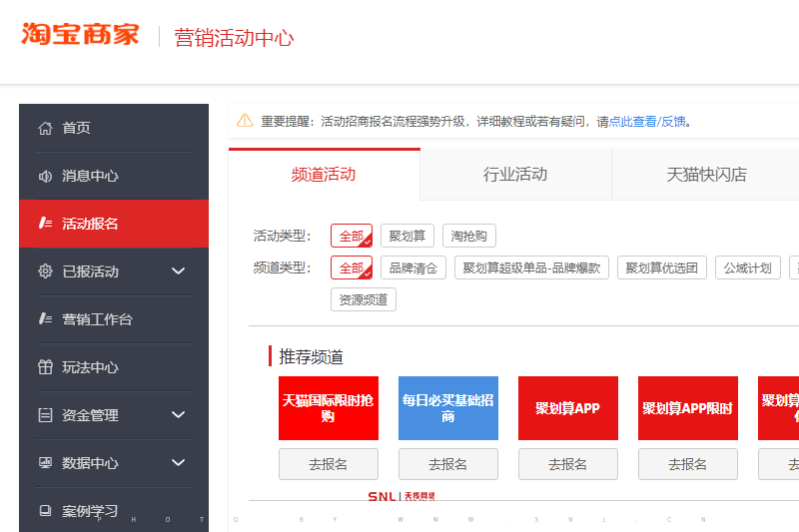Select 聚划算 activity type filter
This screenshot has height=532, width=799.
407,237
